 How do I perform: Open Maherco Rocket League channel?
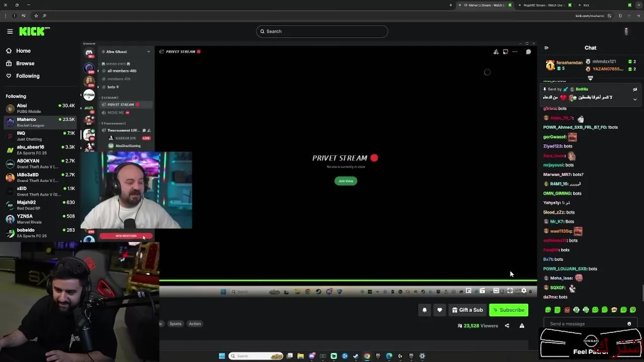pos(40,122)
